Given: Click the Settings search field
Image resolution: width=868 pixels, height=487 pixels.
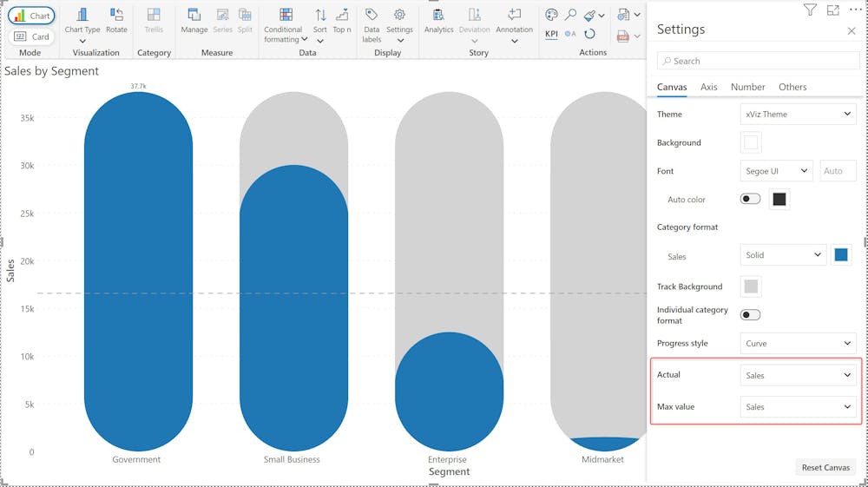Looking at the screenshot, I should point(758,61).
